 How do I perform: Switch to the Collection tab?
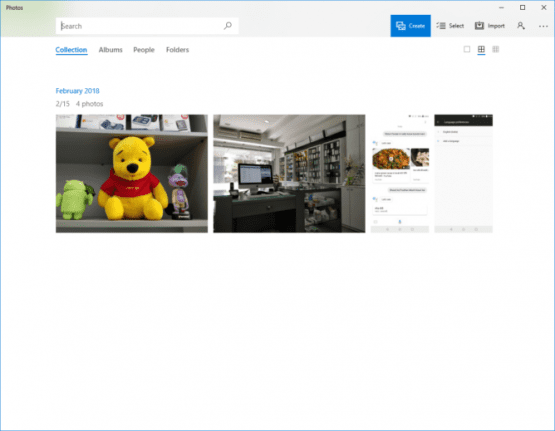[71, 50]
